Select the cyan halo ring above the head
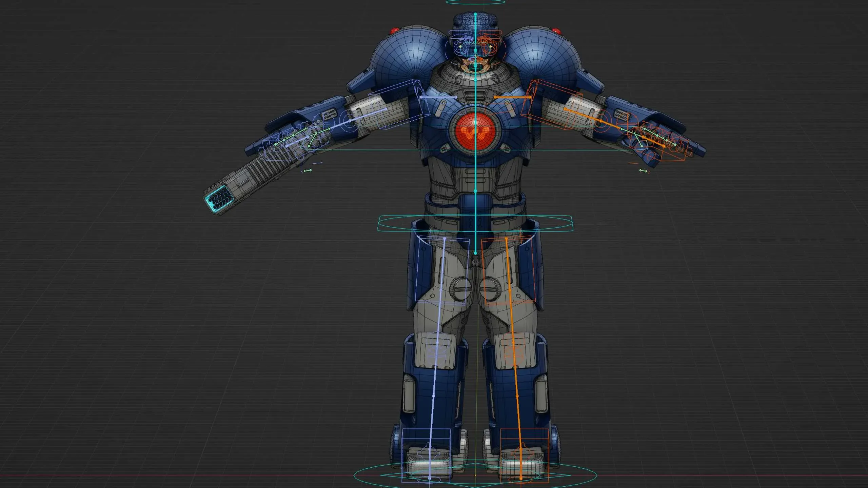The height and width of the screenshot is (488, 868). coord(475,3)
